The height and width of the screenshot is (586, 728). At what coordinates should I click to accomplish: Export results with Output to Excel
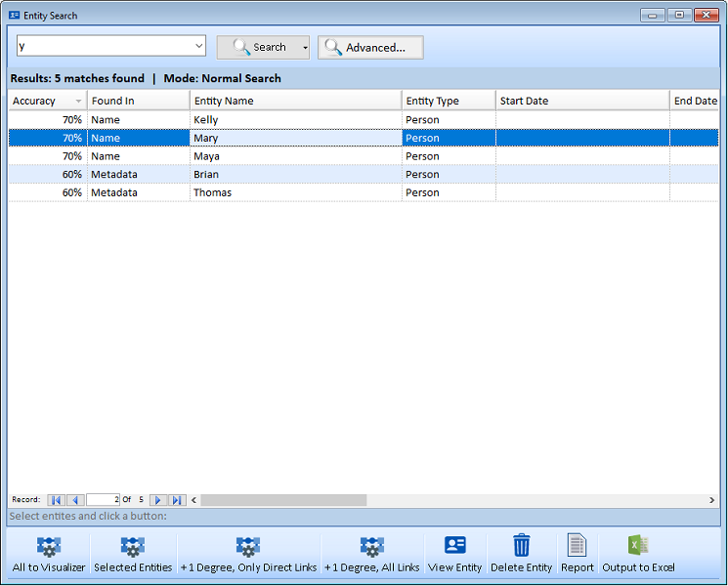[x=638, y=546]
